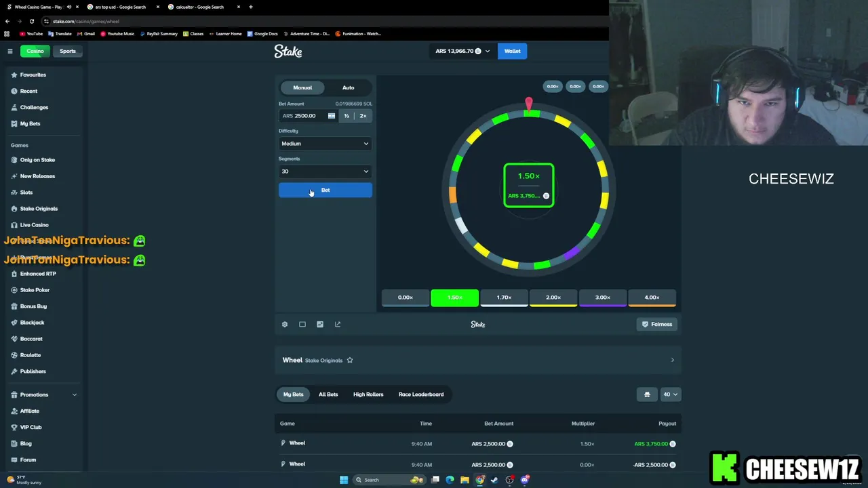Open live stats chart icon

point(320,324)
